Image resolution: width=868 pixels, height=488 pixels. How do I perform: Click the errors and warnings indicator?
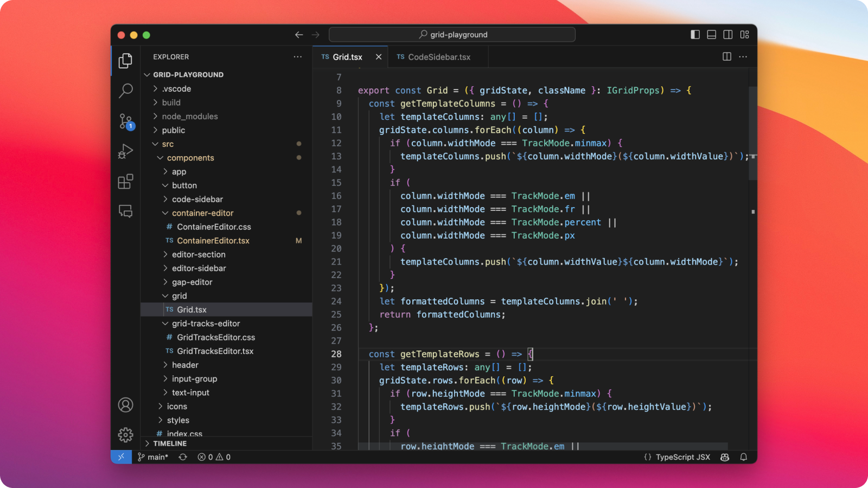point(214,457)
